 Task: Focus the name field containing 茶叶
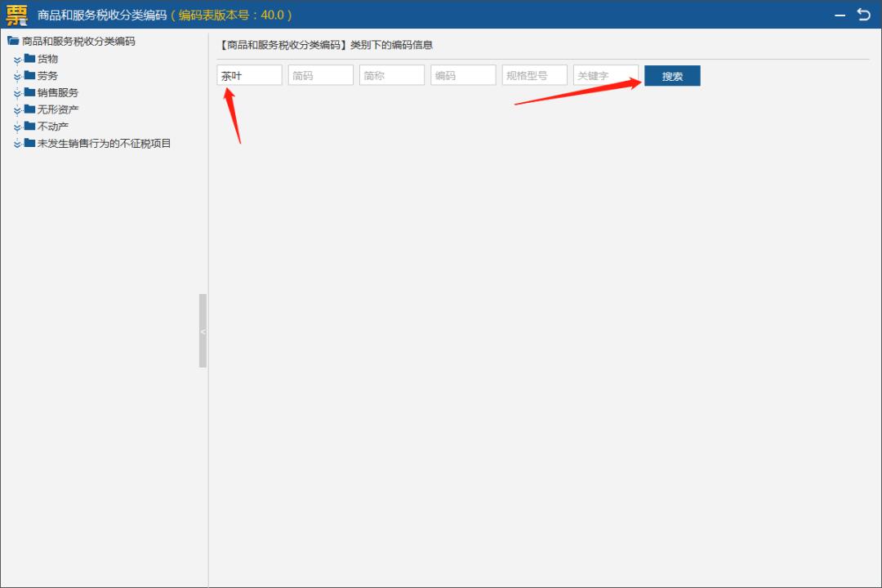coord(249,75)
